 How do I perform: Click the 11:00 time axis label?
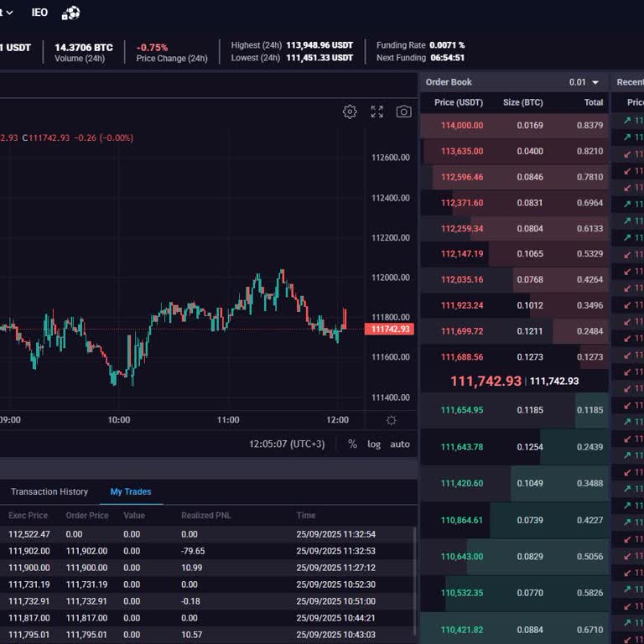[228, 420]
